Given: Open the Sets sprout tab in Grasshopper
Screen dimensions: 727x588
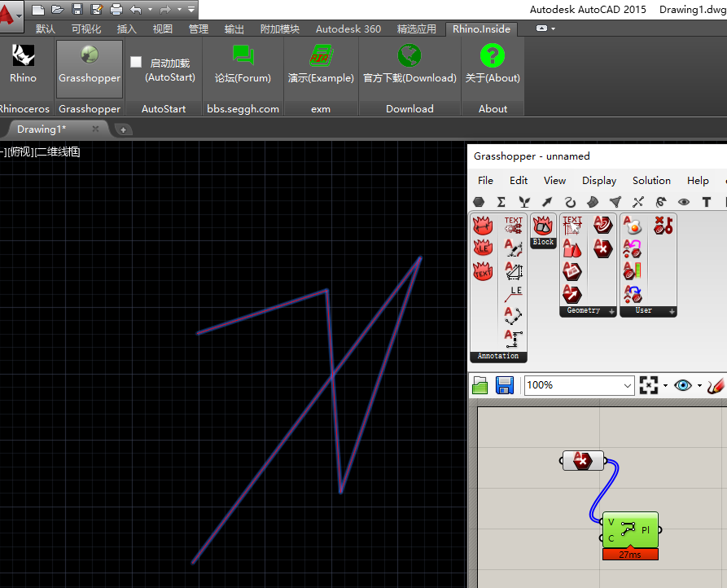Looking at the screenshot, I should click(x=524, y=202).
